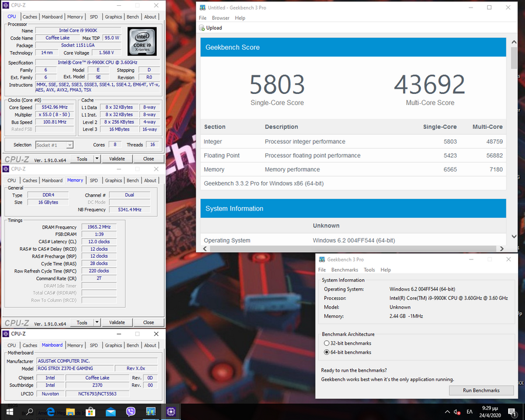Click the muted volume icon in system tray
The image size is (525, 420).
pyautogui.click(x=457, y=412)
